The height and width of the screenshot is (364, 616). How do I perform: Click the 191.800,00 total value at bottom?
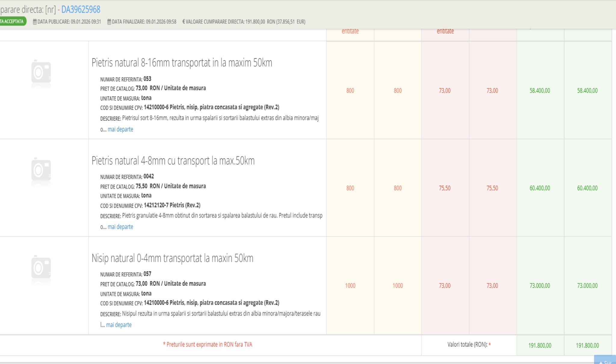pyautogui.click(x=540, y=345)
